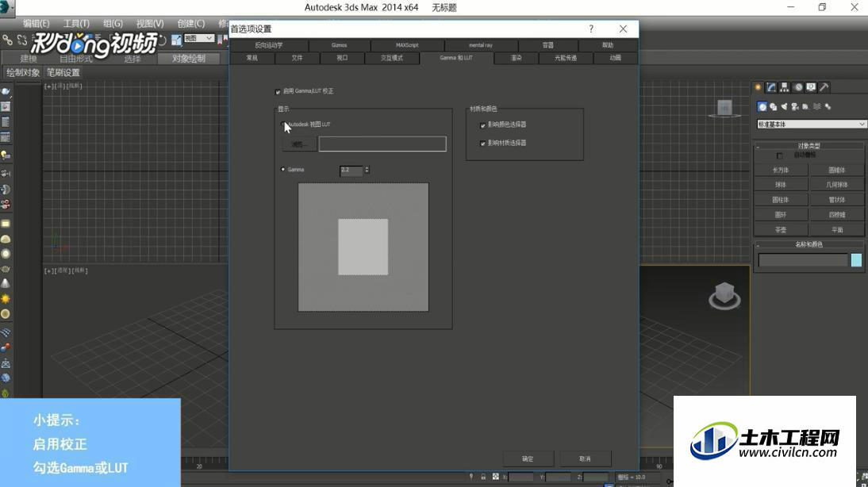Restore down the 3ds Max window
This screenshot has height=487, width=868.
[822, 7]
